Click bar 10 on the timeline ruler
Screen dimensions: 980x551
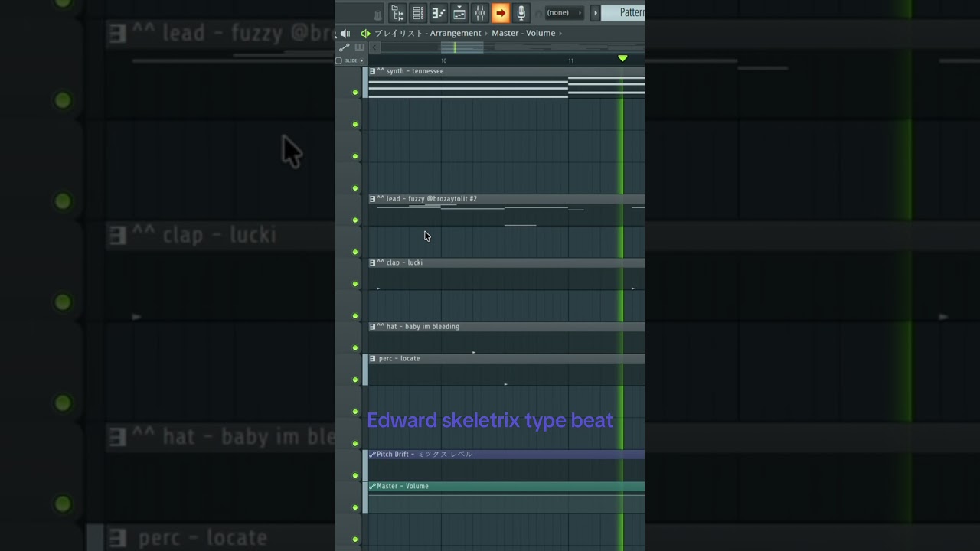(443, 60)
